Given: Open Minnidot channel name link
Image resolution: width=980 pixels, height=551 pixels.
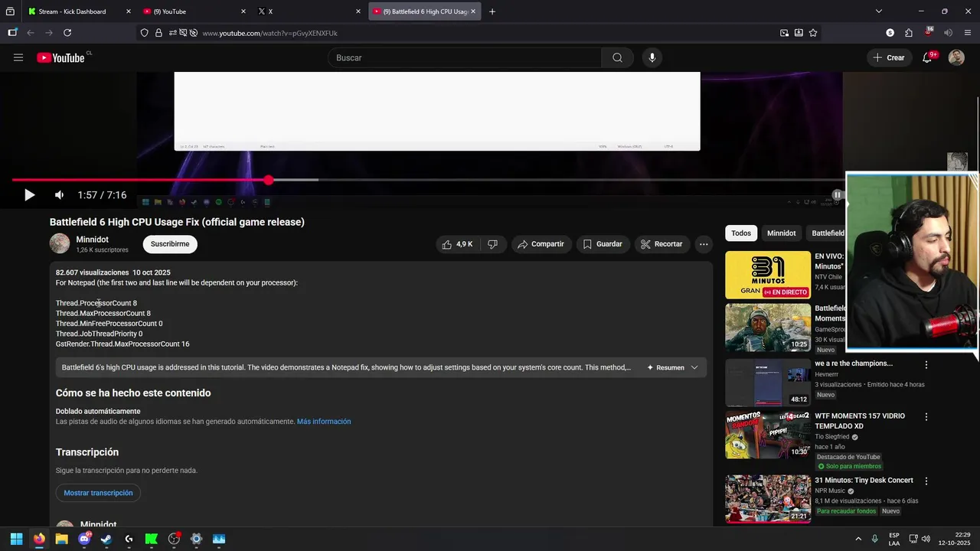Looking at the screenshot, I should [92, 240].
